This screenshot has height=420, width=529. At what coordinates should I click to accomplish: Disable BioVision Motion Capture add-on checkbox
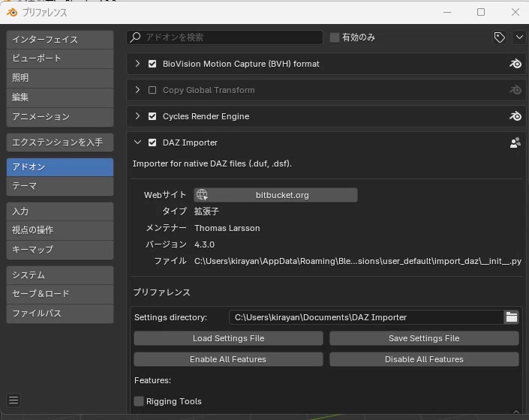pyautogui.click(x=152, y=64)
